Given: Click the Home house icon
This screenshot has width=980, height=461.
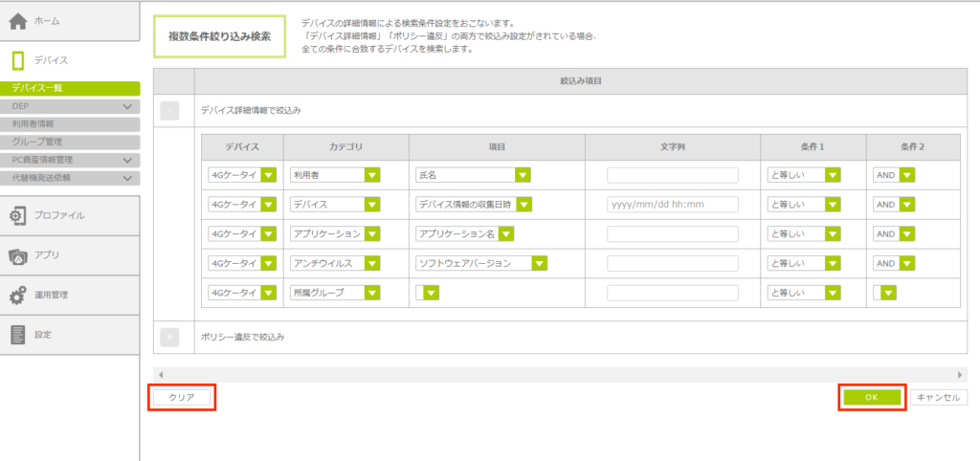Looking at the screenshot, I should pyautogui.click(x=17, y=20).
